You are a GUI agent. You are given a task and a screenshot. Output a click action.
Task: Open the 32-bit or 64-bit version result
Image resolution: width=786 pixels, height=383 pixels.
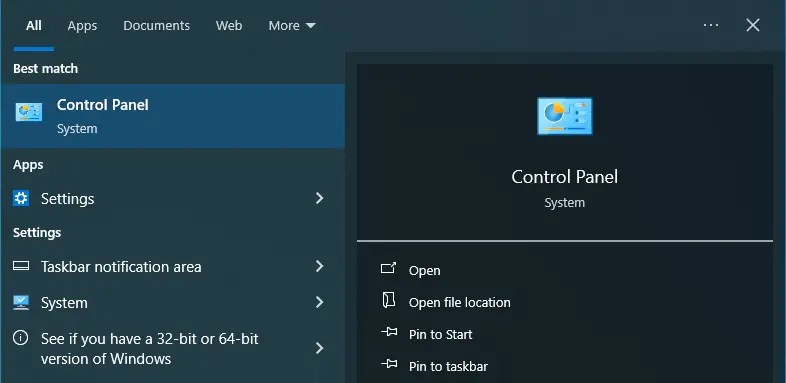(x=172, y=348)
